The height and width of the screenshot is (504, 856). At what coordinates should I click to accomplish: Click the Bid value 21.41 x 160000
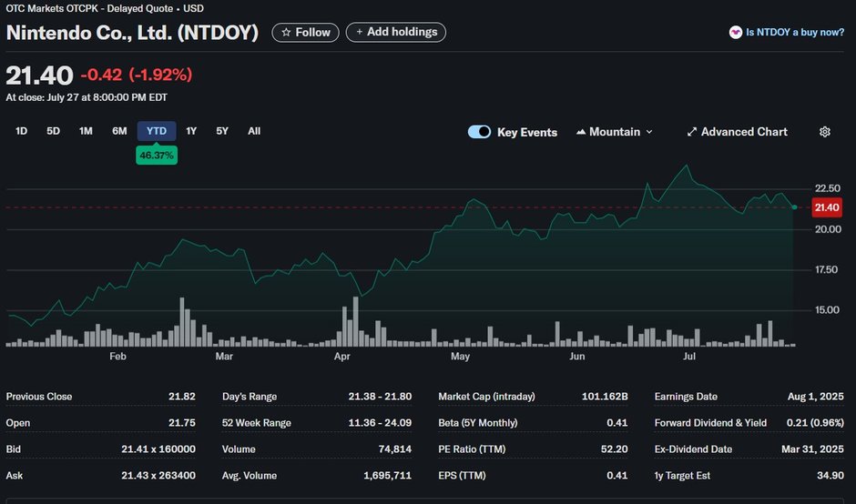pos(158,449)
